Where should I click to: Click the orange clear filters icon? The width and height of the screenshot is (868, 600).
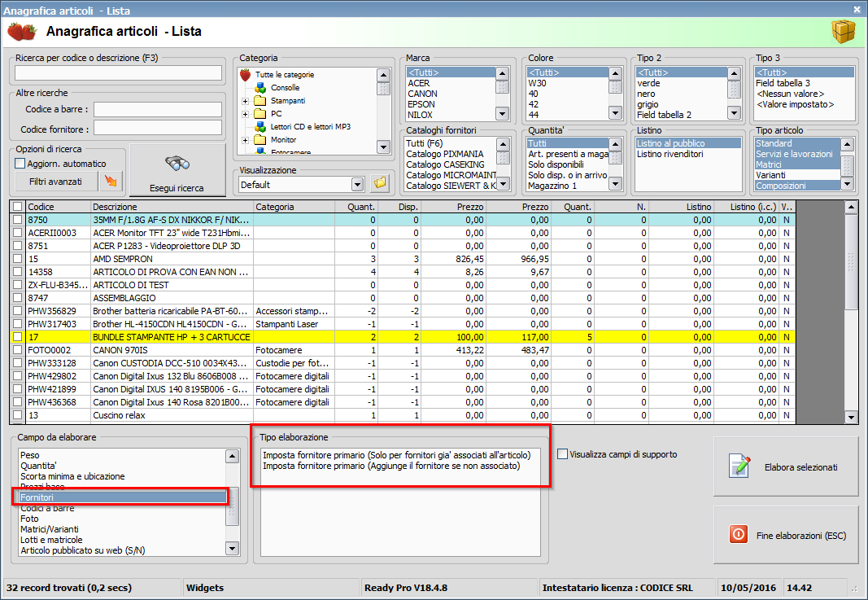[x=111, y=182]
